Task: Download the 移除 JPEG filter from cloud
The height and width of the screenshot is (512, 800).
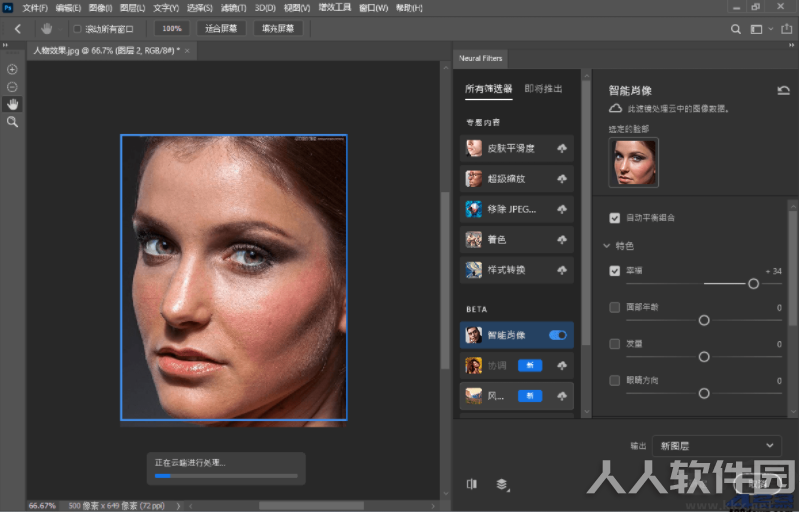Action: click(x=562, y=209)
